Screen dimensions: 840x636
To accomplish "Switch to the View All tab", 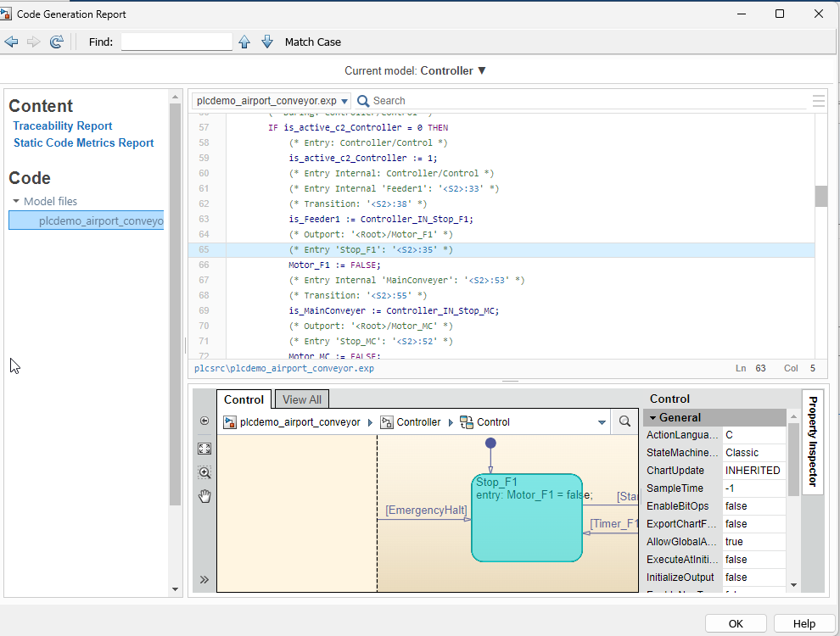I will click(x=301, y=399).
